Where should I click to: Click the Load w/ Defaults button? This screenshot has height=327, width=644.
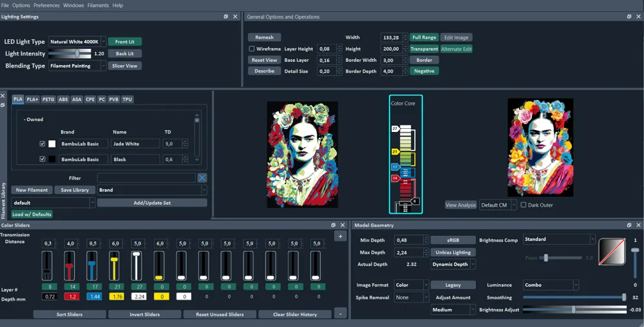pyautogui.click(x=32, y=214)
